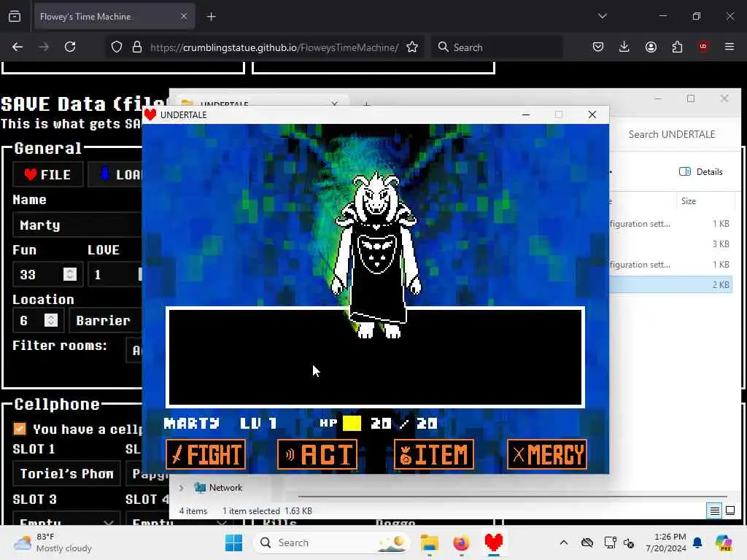The width and height of the screenshot is (747, 560).
Task: Click the MERCY button in Undertale
Action: pos(547,454)
